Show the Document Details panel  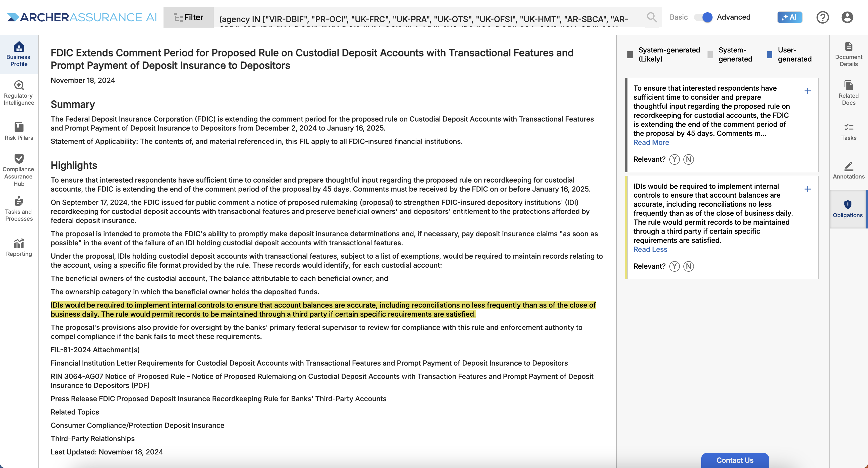pyautogui.click(x=848, y=54)
